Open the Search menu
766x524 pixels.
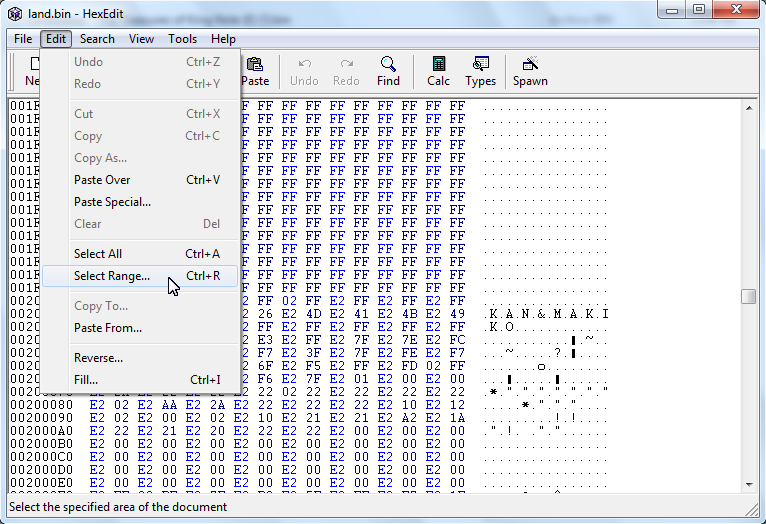[x=97, y=39]
